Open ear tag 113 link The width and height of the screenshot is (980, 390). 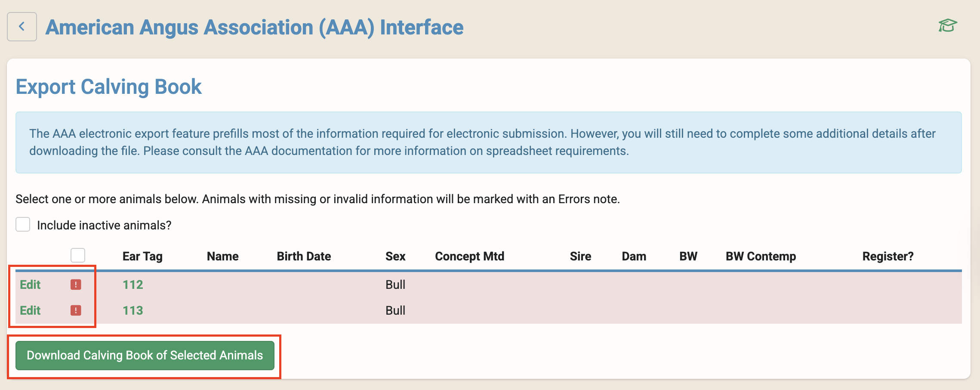pyautogui.click(x=133, y=310)
